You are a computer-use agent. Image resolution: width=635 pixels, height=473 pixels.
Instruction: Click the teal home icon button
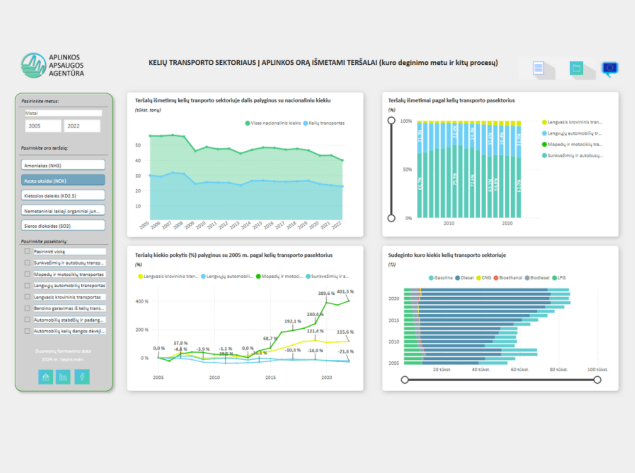click(46, 377)
